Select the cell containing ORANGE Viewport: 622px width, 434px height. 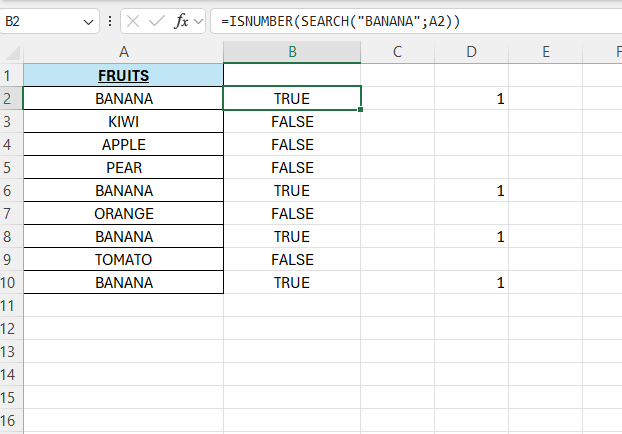point(123,213)
